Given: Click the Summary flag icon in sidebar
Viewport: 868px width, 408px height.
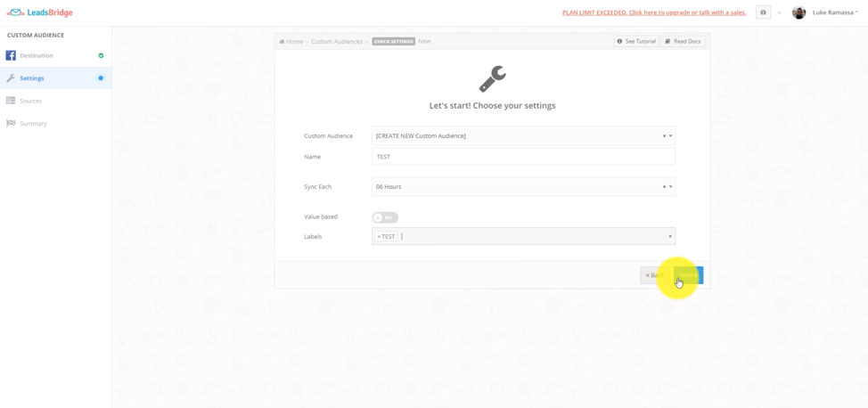Looking at the screenshot, I should pyautogui.click(x=11, y=124).
